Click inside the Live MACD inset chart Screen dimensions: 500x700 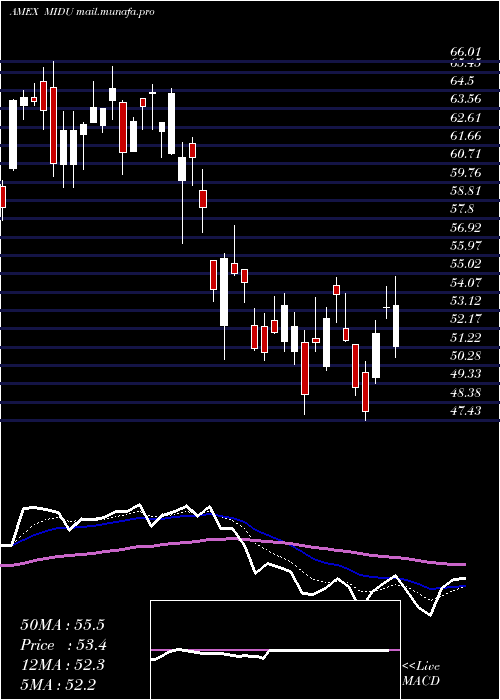pyautogui.click(x=275, y=650)
